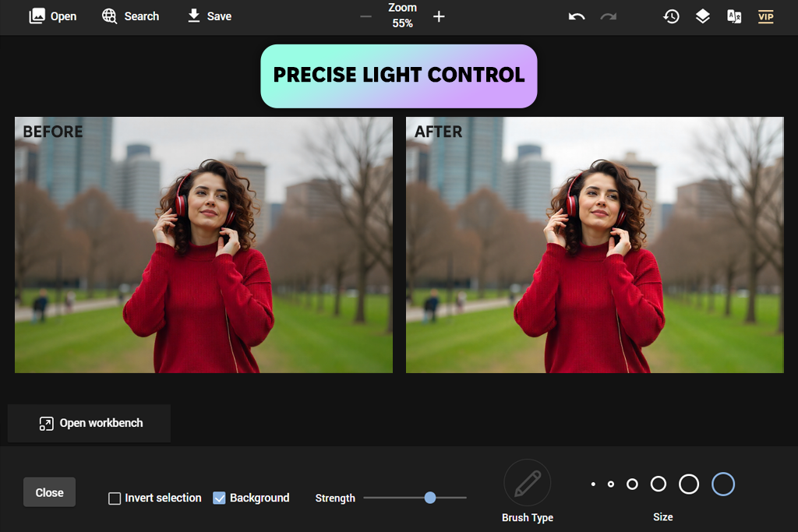
Task: Zoom in with the plus icon
Action: click(x=439, y=17)
